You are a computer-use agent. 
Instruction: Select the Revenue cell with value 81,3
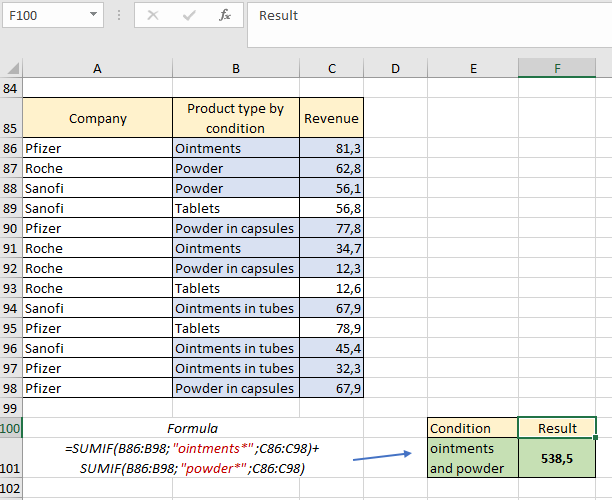click(332, 148)
